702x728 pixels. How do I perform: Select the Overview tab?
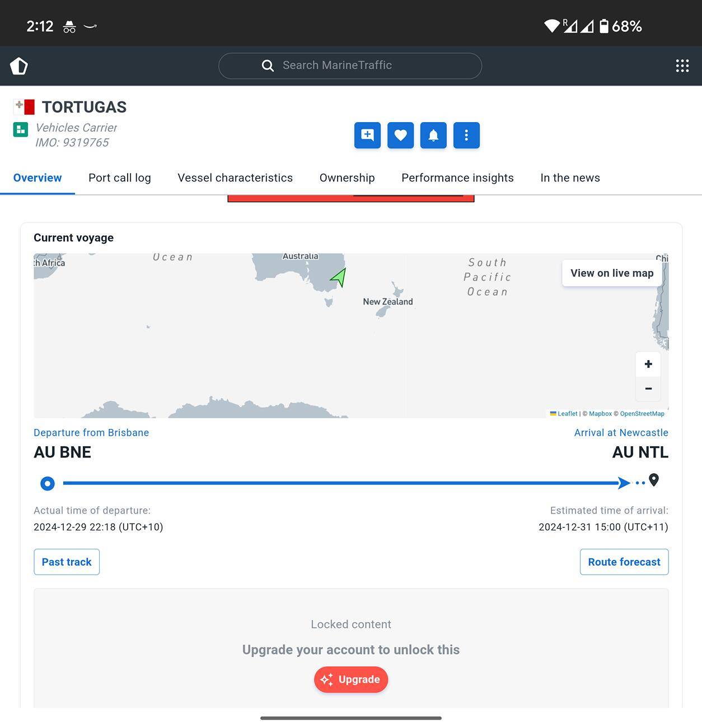38,178
